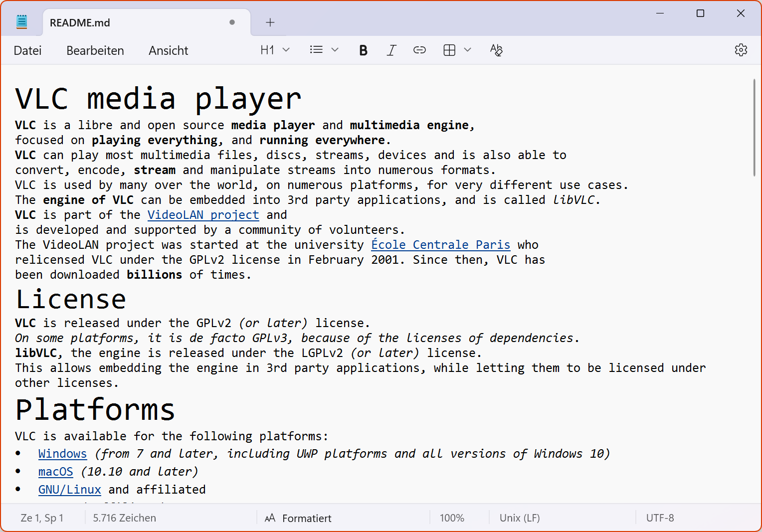Open the macOS platform link

(56, 472)
